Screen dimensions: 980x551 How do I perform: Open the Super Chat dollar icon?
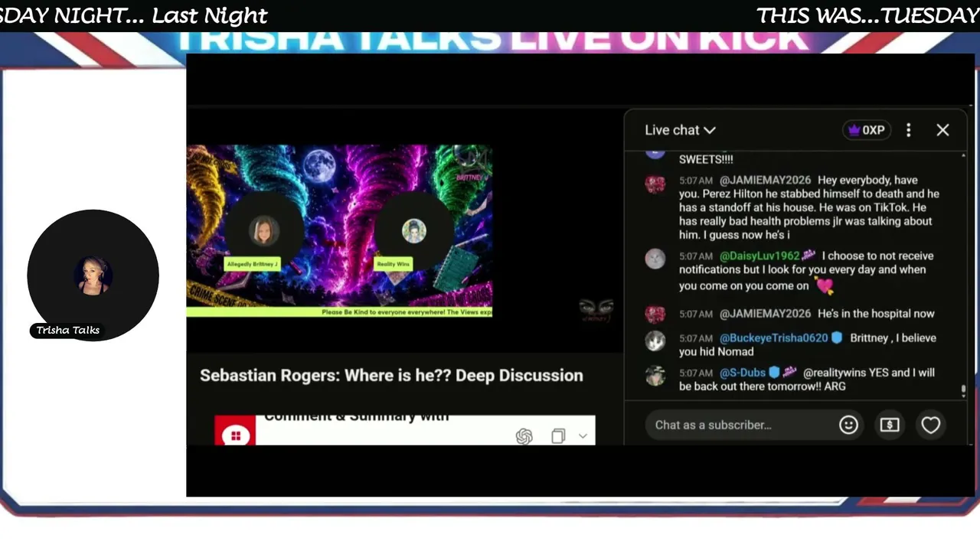pos(890,425)
